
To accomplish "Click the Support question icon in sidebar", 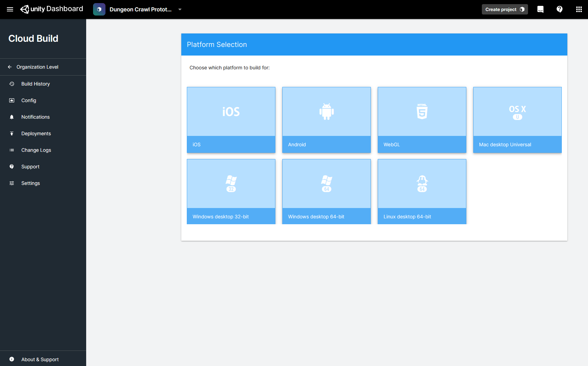I will 12,167.
